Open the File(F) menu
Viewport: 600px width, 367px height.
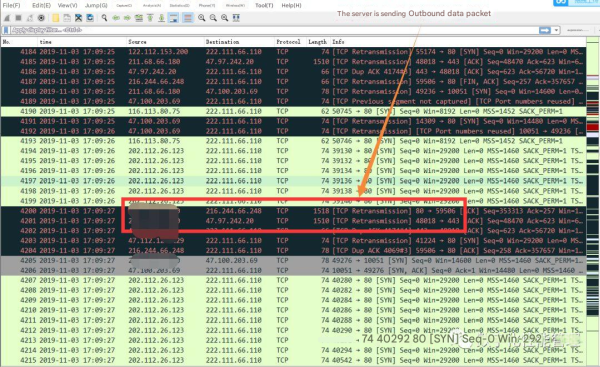coord(11,5)
